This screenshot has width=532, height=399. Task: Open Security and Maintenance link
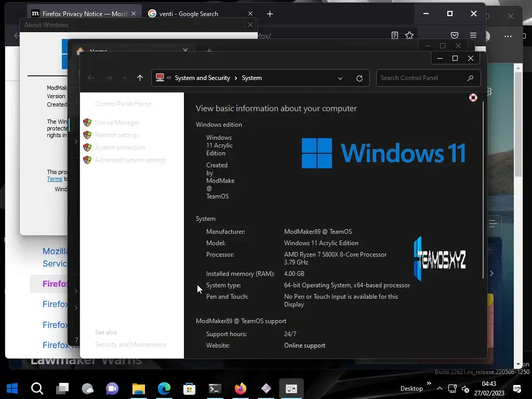coord(130,344)
